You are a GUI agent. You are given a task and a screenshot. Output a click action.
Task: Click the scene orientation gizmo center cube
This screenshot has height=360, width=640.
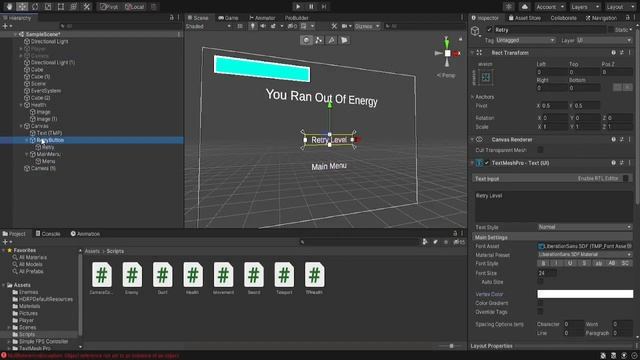coord(447,53)
